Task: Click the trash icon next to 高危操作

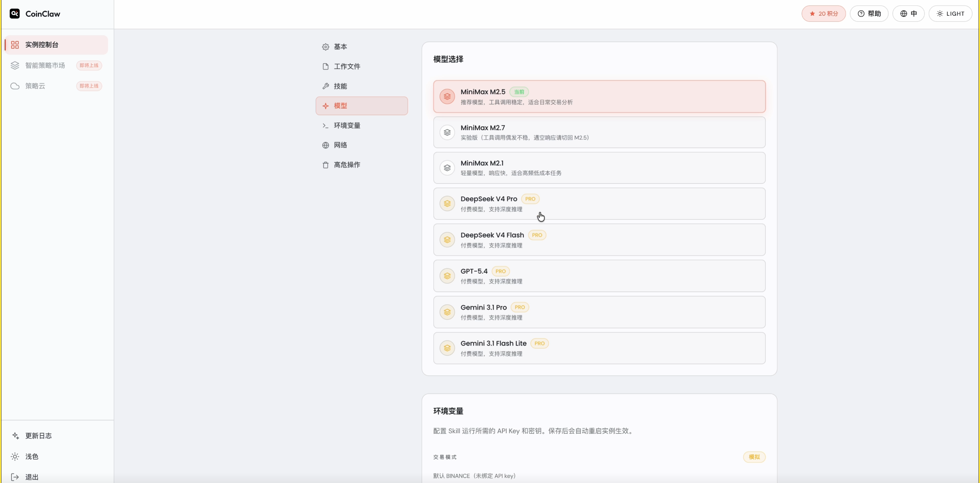Action: coord(325,165)
